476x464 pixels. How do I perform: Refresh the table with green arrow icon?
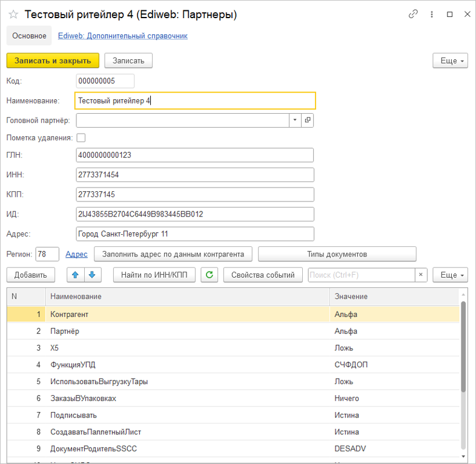(210, 275)
